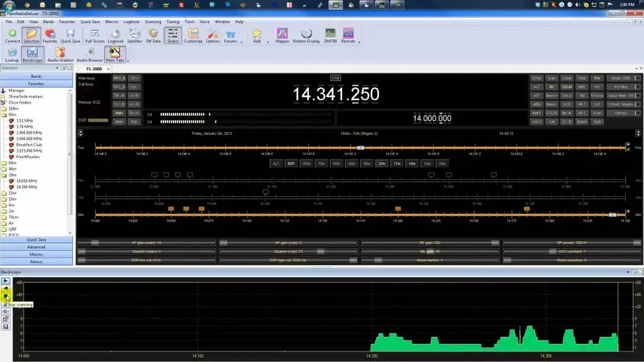
Task: Click the Quick Save toolbar icon
Action: [70, 35]
